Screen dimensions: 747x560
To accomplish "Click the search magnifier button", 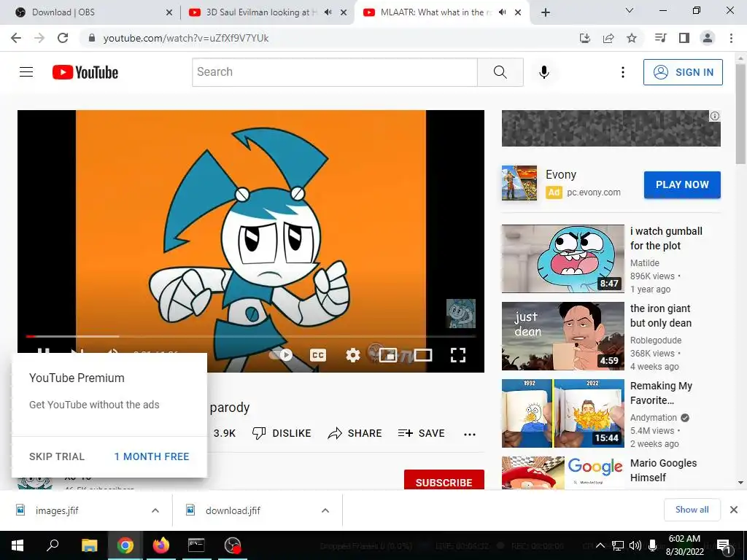I will point(500,72).
